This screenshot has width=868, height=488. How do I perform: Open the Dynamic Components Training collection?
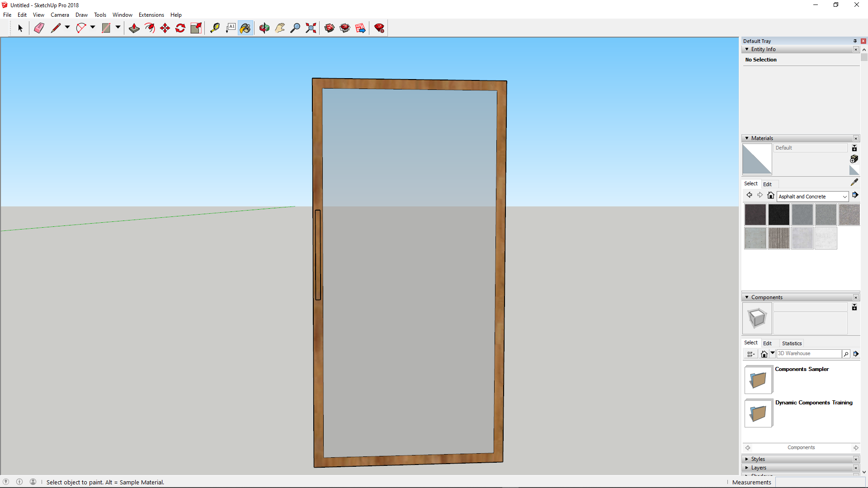tap(758, 413)
